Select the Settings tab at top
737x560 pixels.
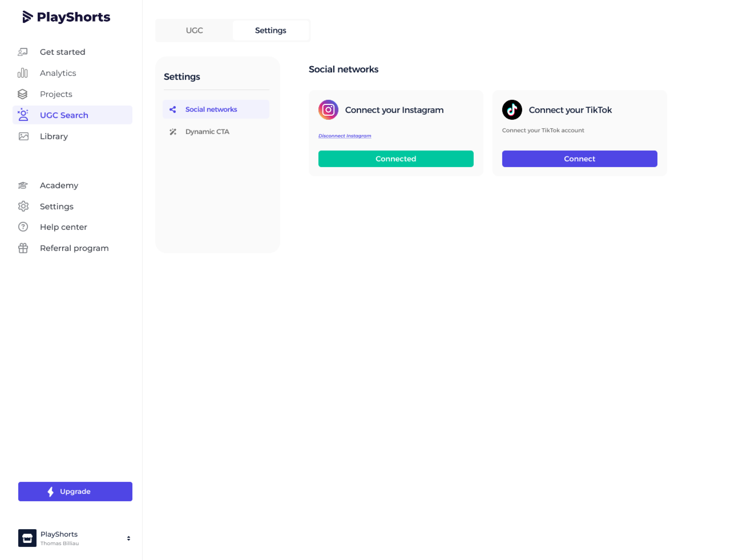tap(270, 30)
